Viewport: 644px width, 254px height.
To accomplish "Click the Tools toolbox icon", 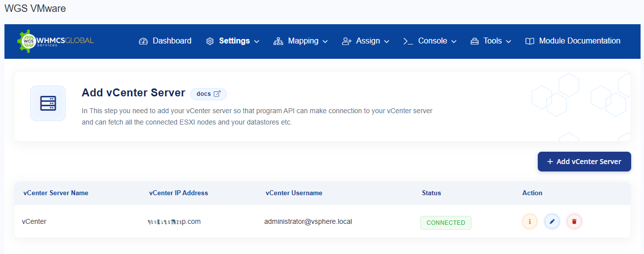I will (474, 41).
